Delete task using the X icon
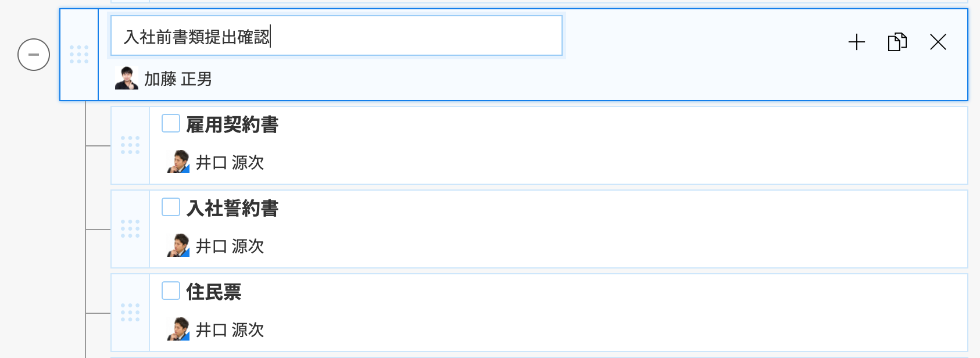The image size is (980, 358). tap(938, 42)
